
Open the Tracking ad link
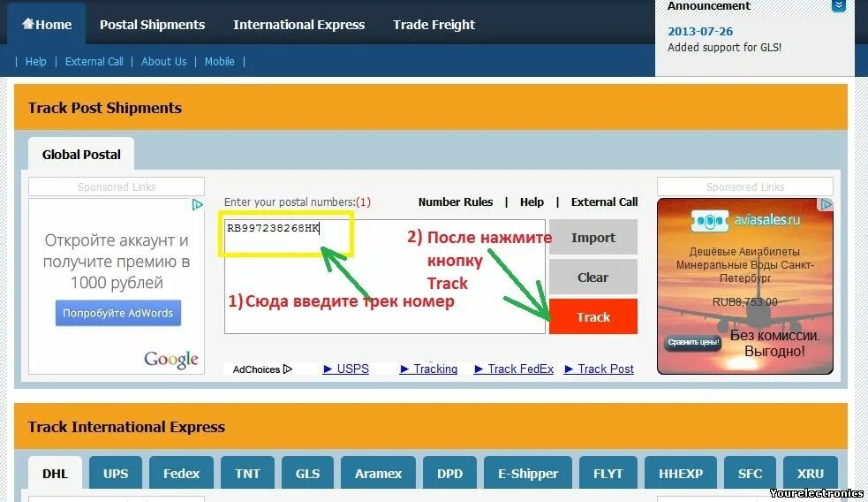(428, 369)
